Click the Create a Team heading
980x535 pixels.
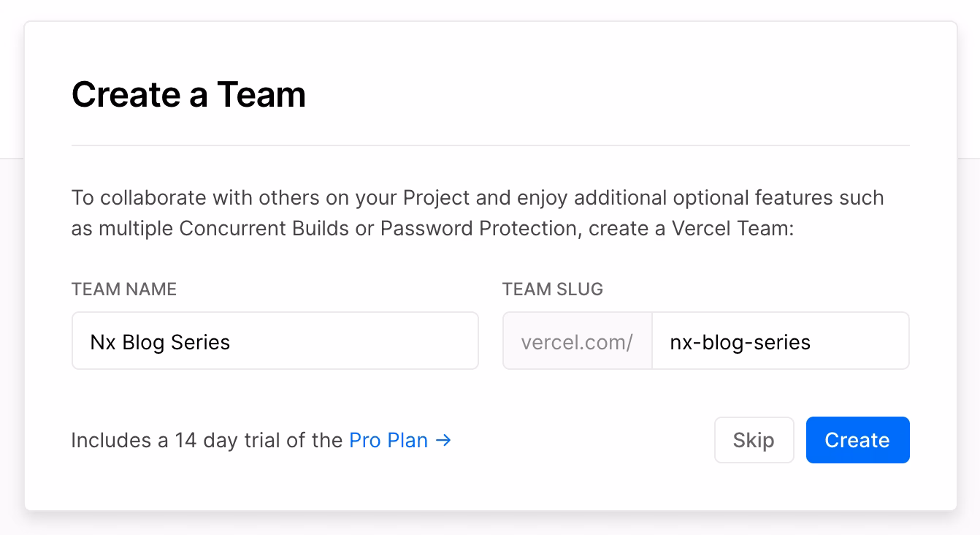pos(188,95)
